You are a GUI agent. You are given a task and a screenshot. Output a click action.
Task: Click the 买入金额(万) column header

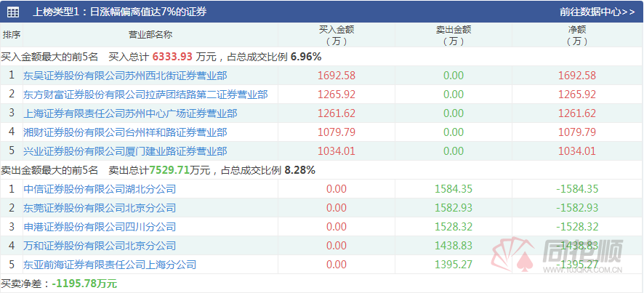[x=337, y=36]
